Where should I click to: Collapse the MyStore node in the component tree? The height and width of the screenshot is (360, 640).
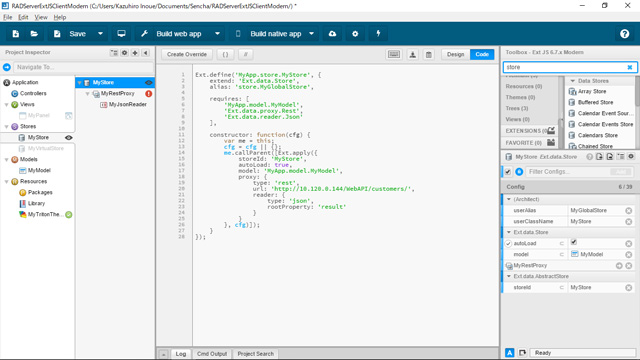coord(80,82)
